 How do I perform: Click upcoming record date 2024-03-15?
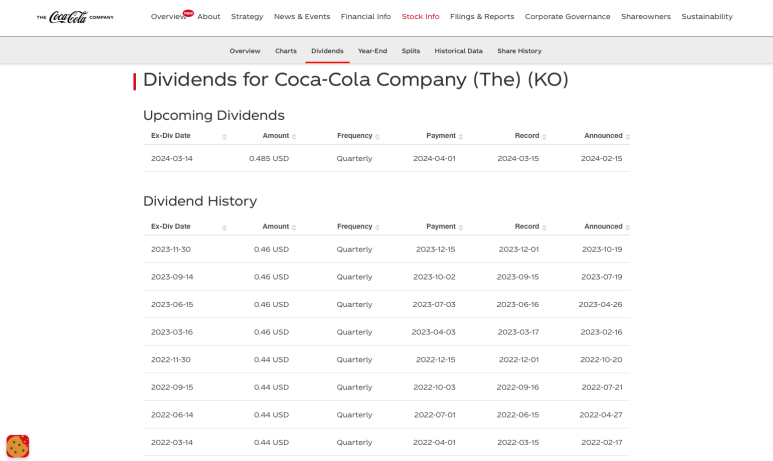518,158
